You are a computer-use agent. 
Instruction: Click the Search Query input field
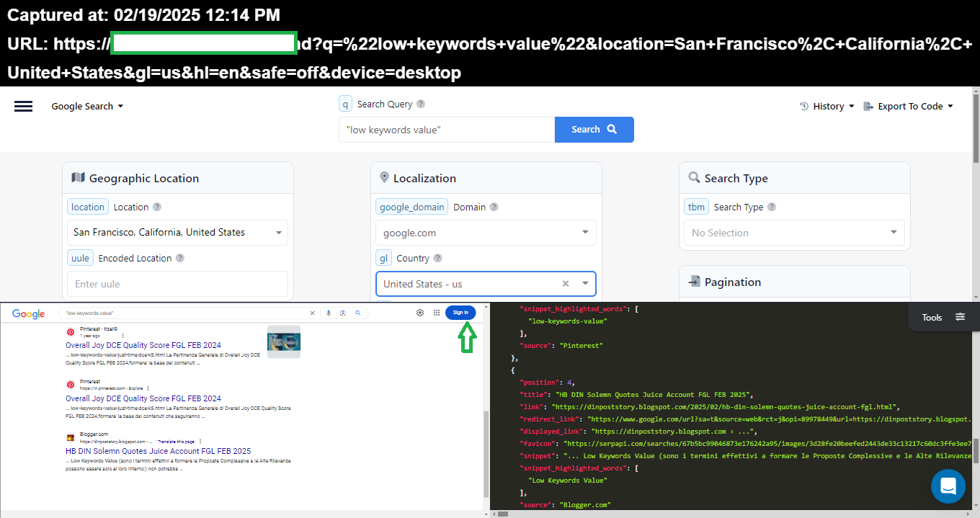point(447,130)
